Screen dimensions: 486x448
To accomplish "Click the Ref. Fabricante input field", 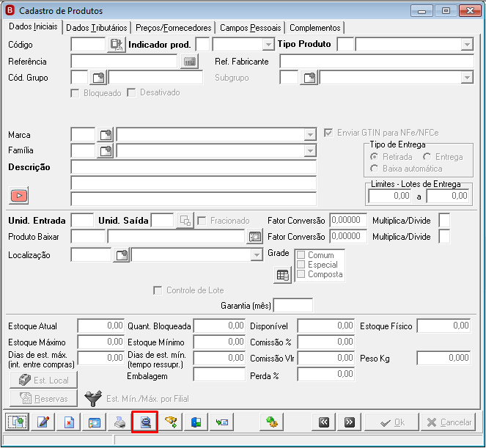I will pos(377,62).
